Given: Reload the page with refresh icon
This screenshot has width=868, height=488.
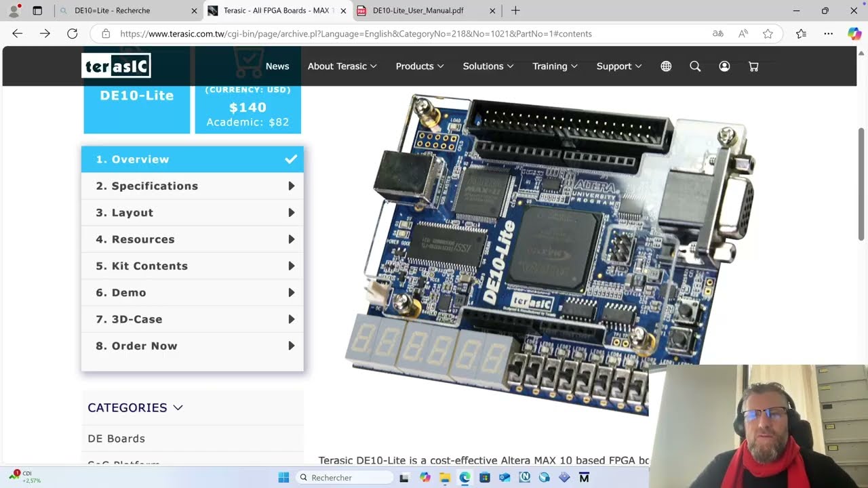Looking at the screenshot, I should 72,33.
